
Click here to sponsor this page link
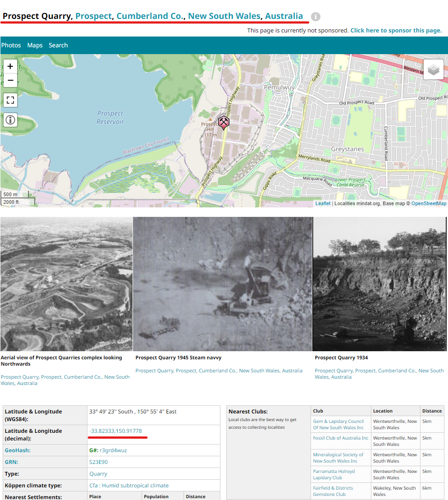click(396, 30)
